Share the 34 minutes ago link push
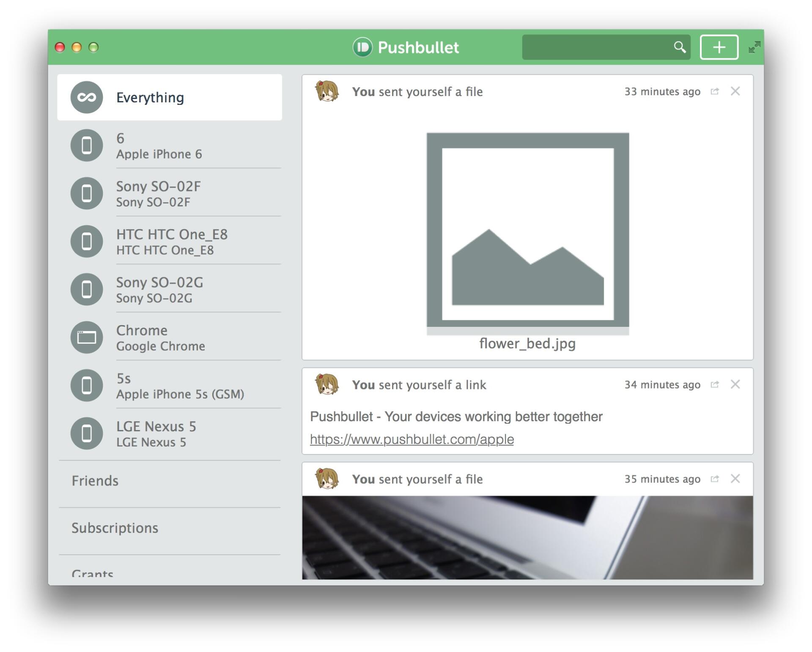 pyautogui.click(x=714, y=384)
